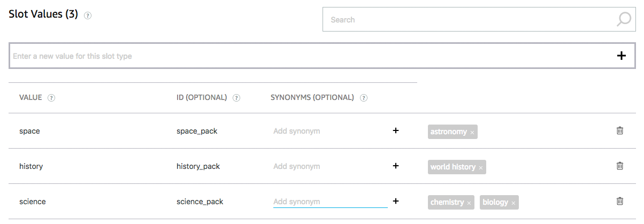Remove the world history synonym tag
The height and width of the screenshot is (224, 644).
[x=481, y=167]
